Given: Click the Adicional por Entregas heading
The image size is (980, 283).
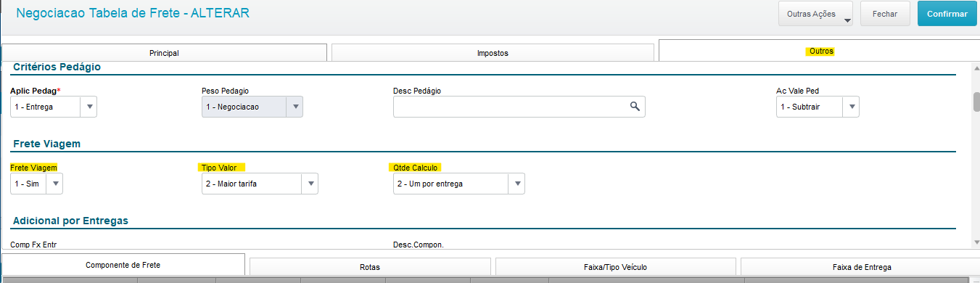Looking at the screenshot, I should 71,220.
